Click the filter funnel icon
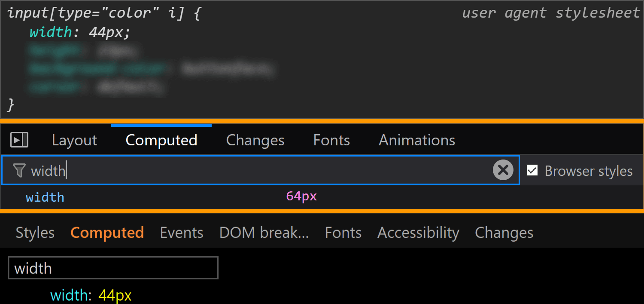The height and width of the screenshot is (304, 644). click(x=19, y=171)
